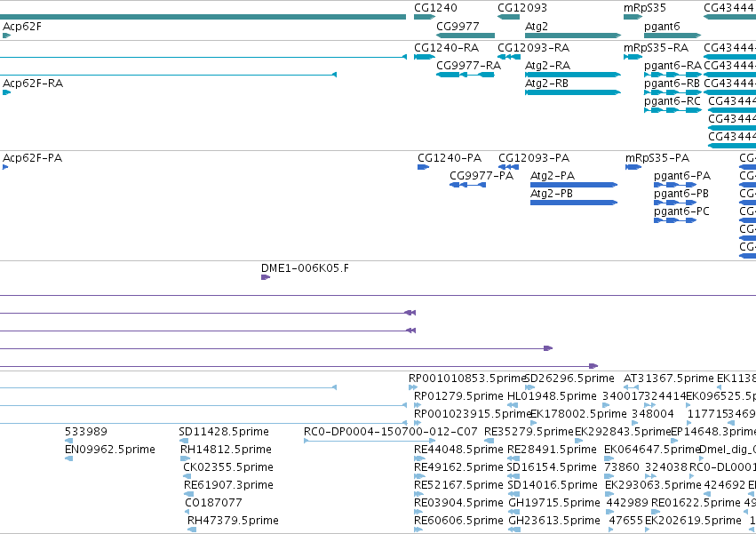The height and width of the screenshot is (534, 756).
Task: Click the mRpS35-PA protein label
Action: [x=657, y=158]
